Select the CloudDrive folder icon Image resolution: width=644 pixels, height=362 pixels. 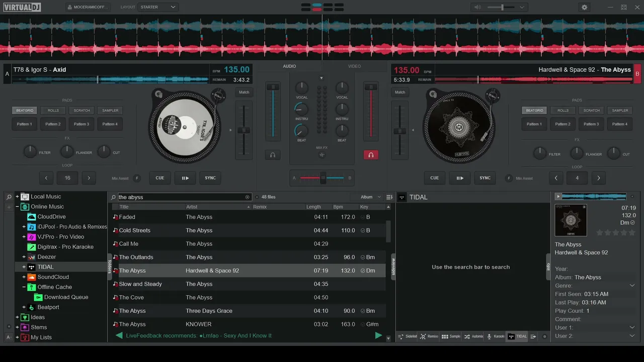point(31,217)
